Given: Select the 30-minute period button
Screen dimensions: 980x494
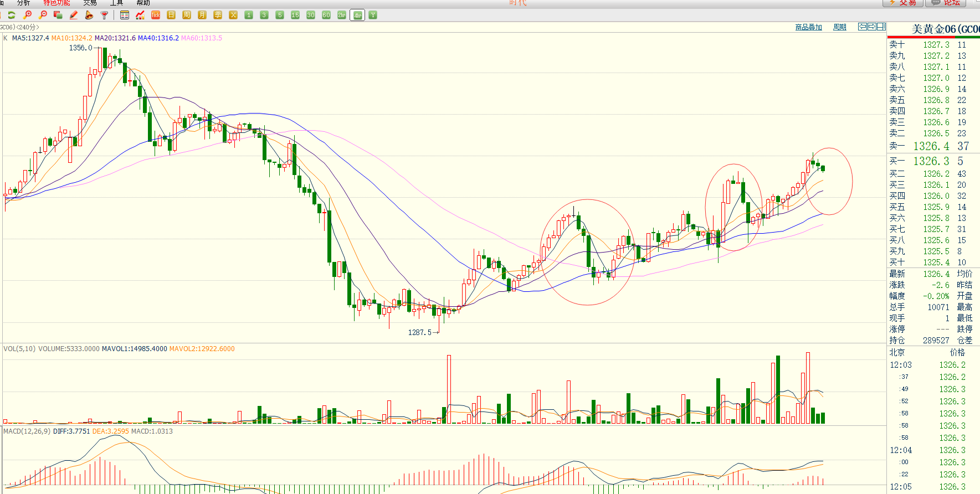Looking at the screenshot, I should tap(311, 15).
